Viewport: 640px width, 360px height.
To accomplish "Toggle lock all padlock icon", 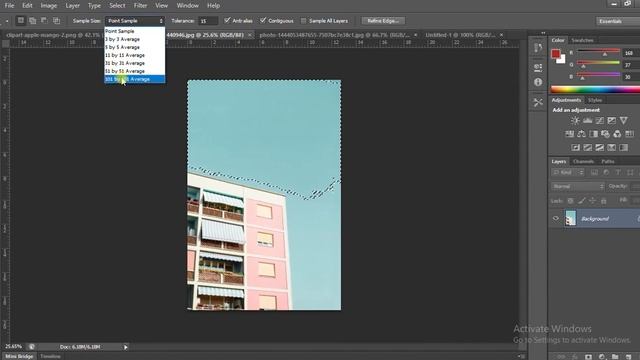I will point(604,200).
